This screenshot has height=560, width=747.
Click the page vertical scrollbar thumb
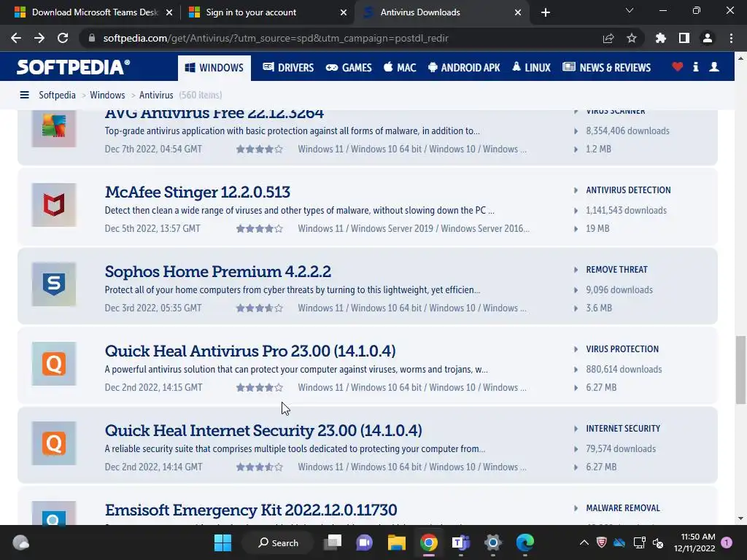click(x=741, y=370)
